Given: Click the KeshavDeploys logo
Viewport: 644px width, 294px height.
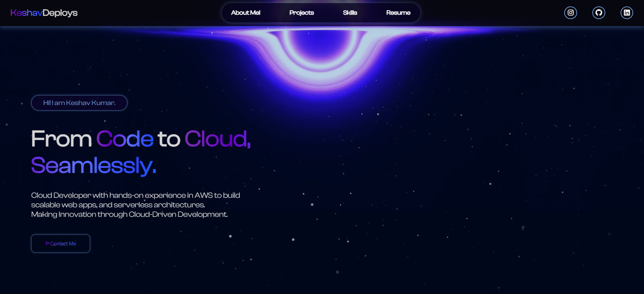Looking at the screenshot, I should coord(44,13).
